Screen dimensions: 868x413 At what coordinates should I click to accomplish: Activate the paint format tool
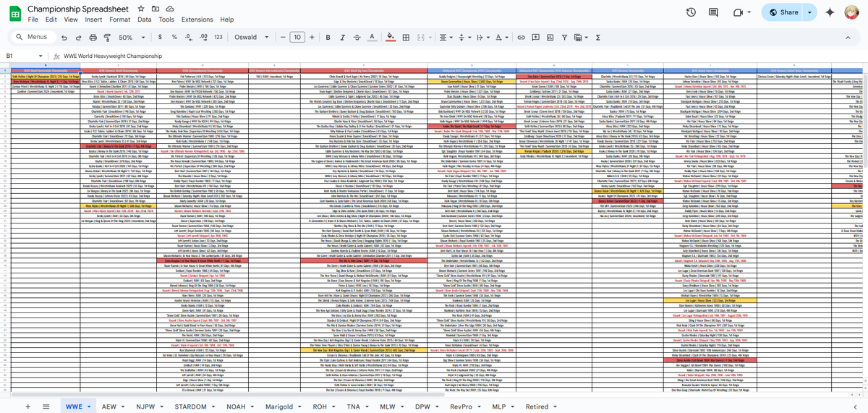click(107, 38)
